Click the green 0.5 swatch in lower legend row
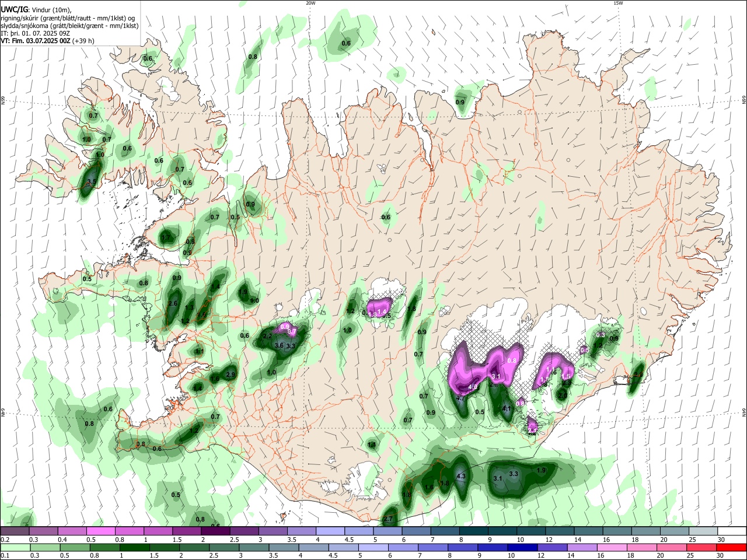Viewport: 747px width, 560px height. pos(75,547)
